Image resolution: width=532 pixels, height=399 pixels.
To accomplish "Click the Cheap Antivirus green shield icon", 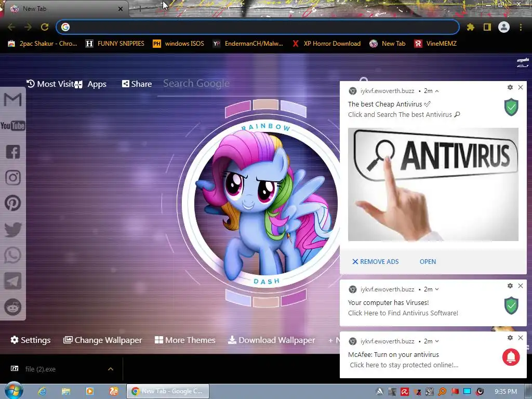I will [x=511, y=107].
